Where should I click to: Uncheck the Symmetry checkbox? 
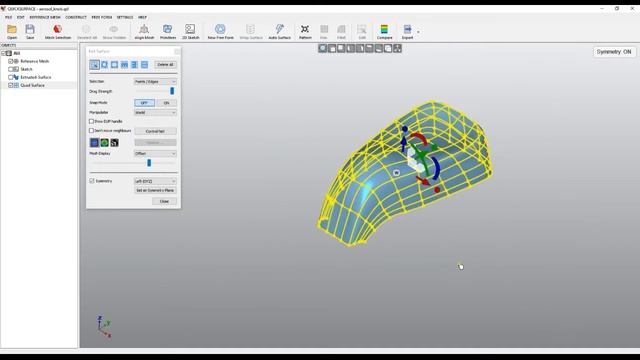click(x=92, y=181)
